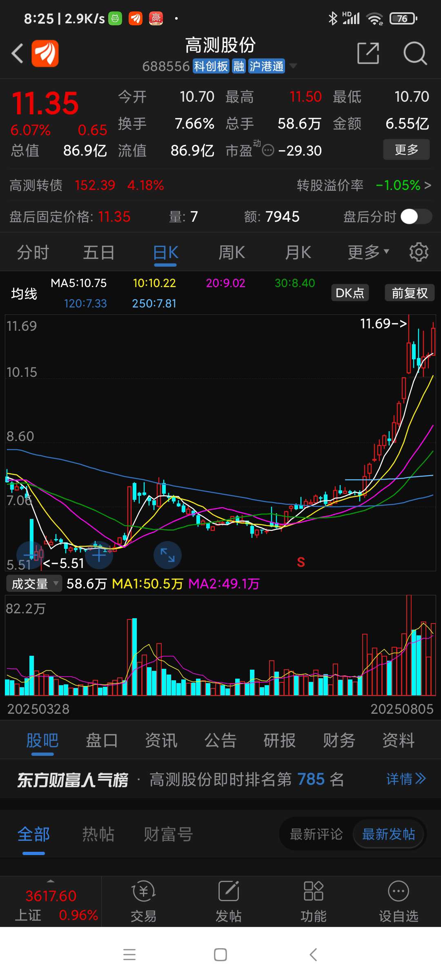The height and width of the screenshot is (980, 441).
Task: Toggle the 盘后分时 switch
Action: tap(416, 216)
